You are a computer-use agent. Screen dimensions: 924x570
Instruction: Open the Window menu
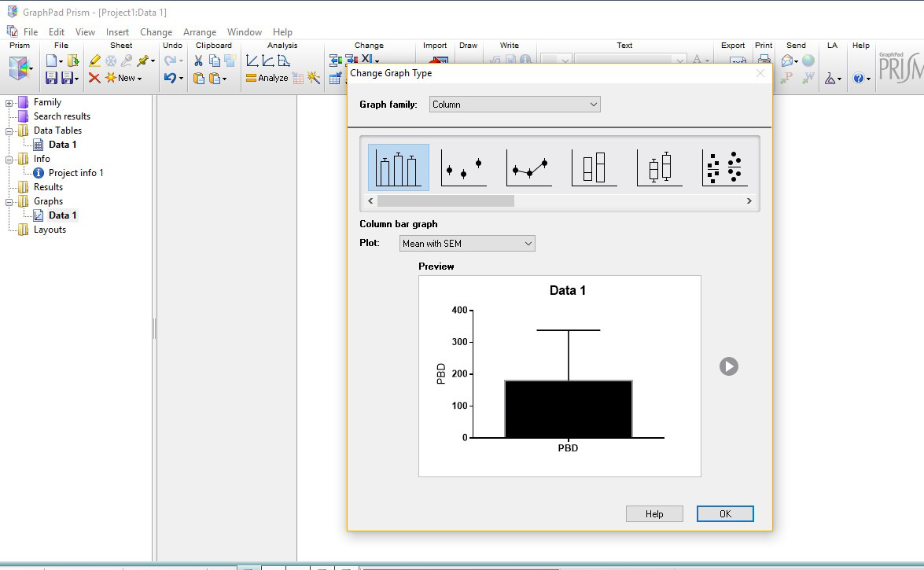pyautogui.click(x=245, y=31)
